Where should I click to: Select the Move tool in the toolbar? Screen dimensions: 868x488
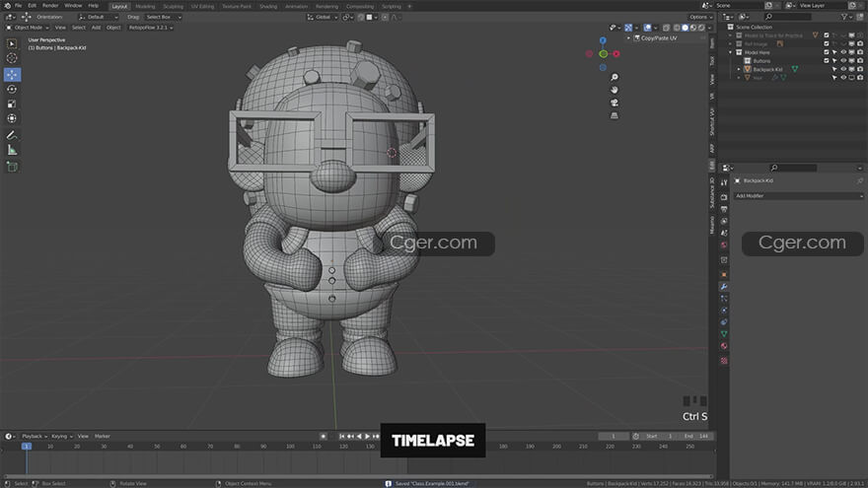pos(12,74)
